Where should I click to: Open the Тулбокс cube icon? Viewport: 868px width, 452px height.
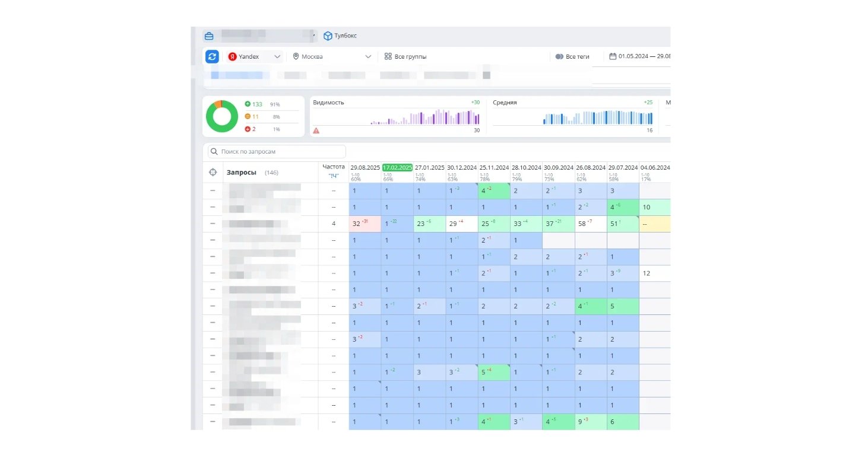point(328,36)
